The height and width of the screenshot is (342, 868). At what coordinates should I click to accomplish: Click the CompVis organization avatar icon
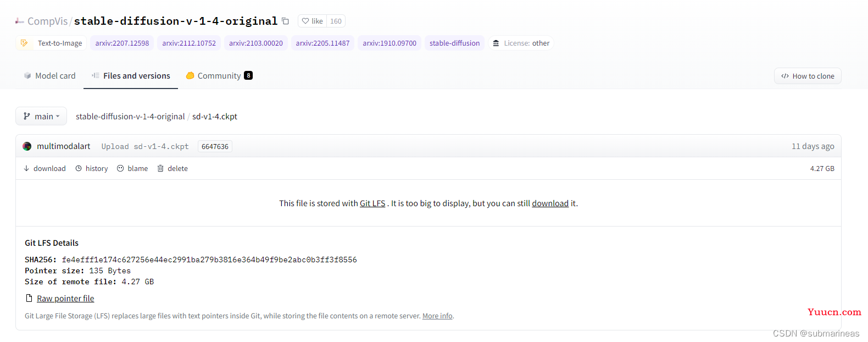tap(20, 21)
